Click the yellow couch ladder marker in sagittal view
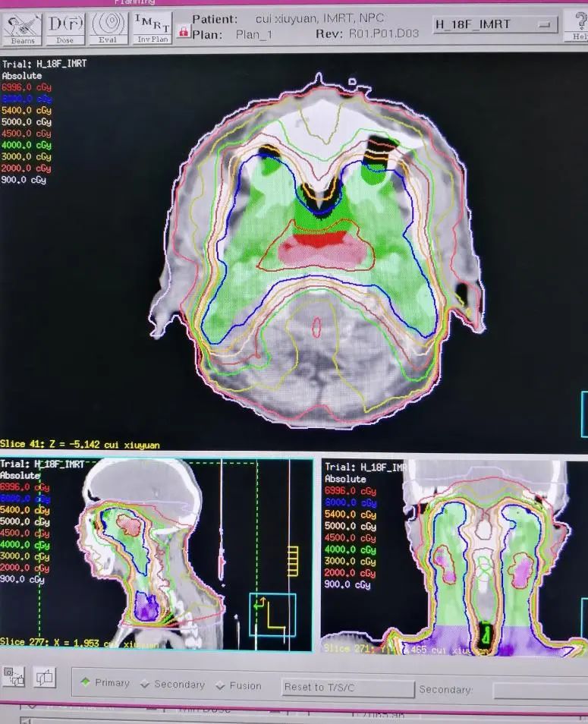Image resolution: width=588 pixels, height=724 pixels. 293,561
